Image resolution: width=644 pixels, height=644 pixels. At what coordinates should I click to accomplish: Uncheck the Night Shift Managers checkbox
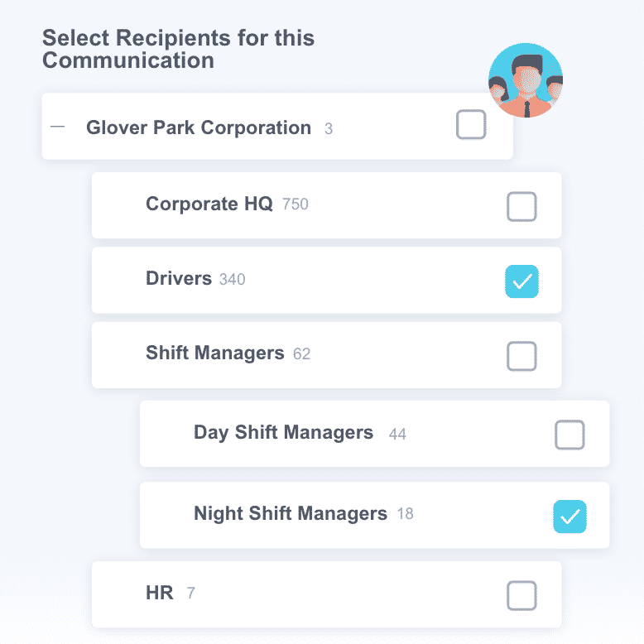(x=570, y=516)
